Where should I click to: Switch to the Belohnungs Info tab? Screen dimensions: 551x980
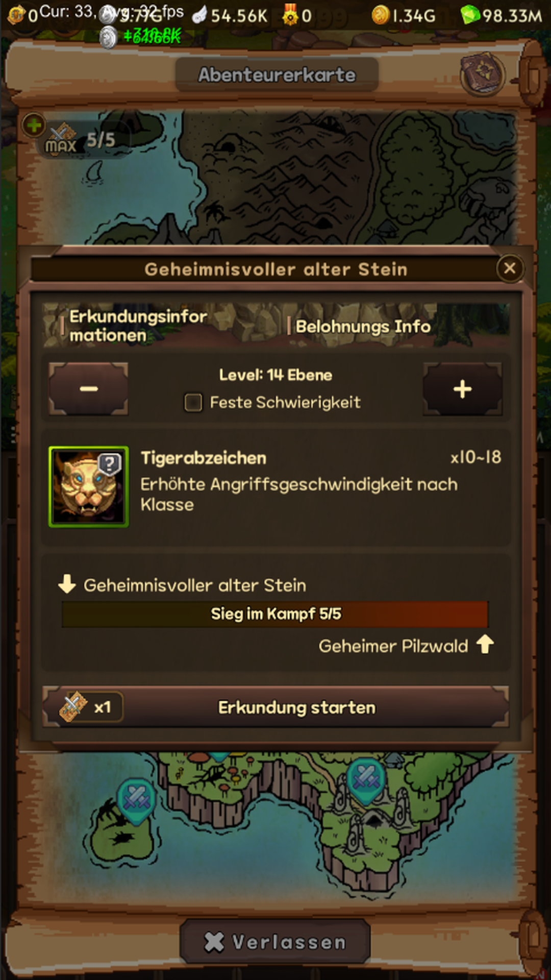point(363,326)
